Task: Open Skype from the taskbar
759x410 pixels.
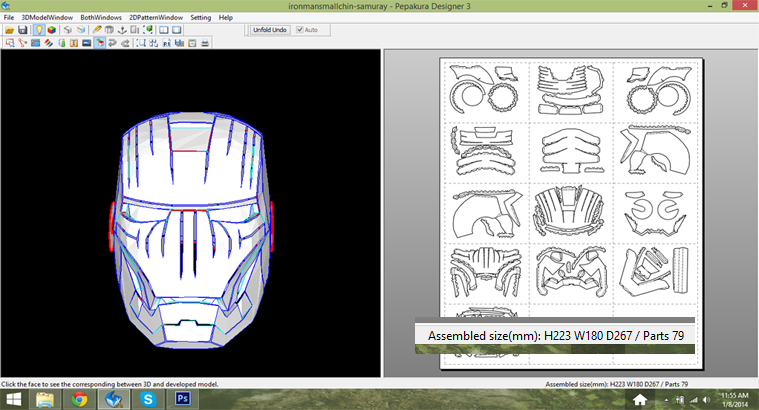Action: coord(148,399)
